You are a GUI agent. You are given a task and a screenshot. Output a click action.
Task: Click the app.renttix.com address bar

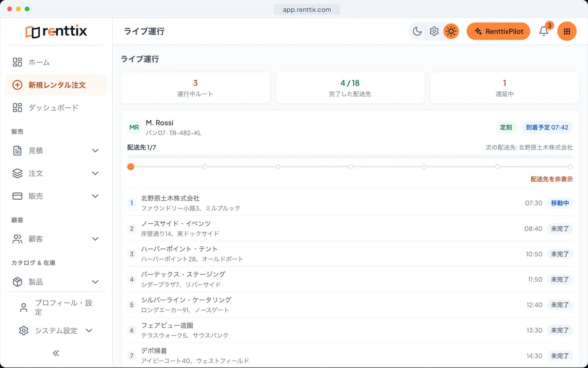point(307,10)
